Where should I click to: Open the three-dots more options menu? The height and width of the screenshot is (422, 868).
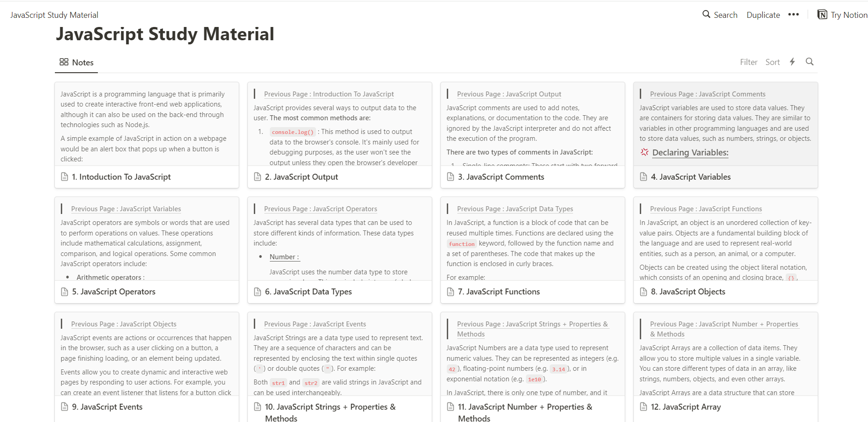(793, 15)
